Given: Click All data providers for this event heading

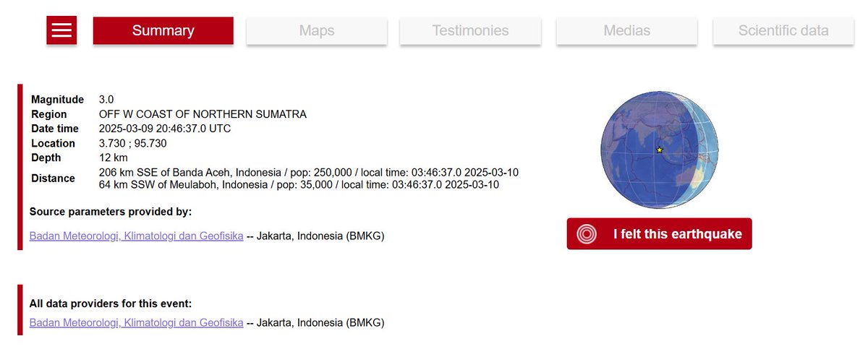Looking at the screenshot, I should (111, 304).
